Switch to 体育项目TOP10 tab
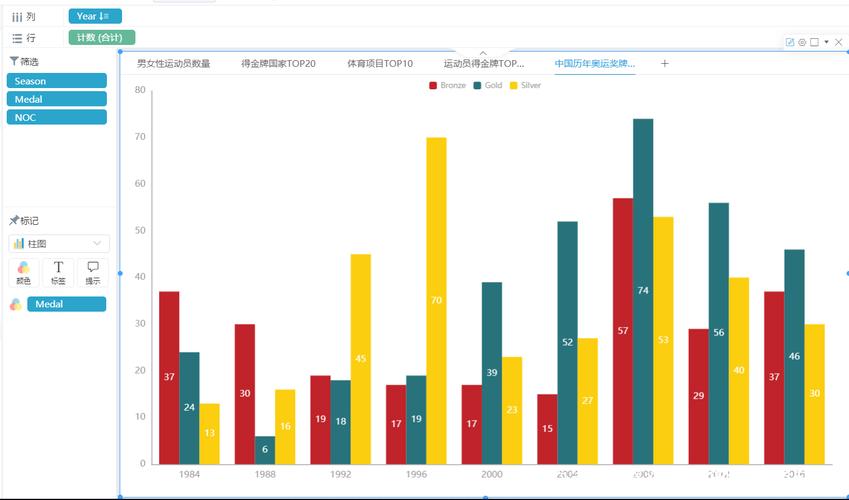 (x=380, y=63)
